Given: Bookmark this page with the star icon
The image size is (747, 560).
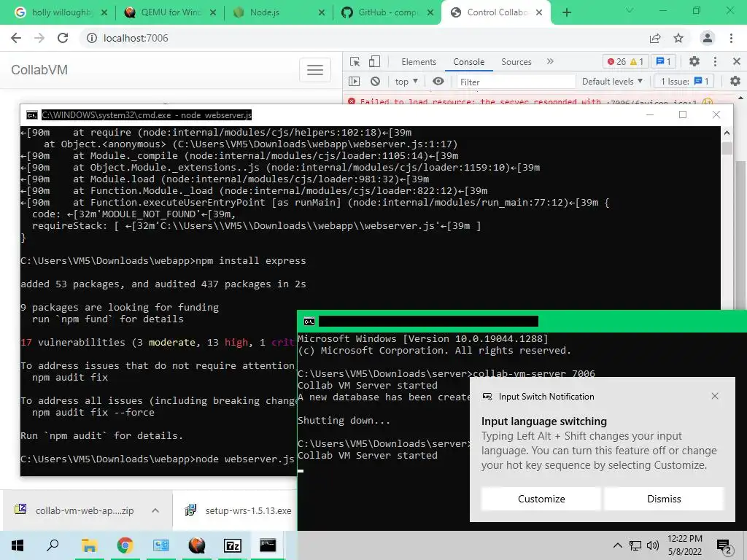Looking at the screenshot, I should [678, 38].
